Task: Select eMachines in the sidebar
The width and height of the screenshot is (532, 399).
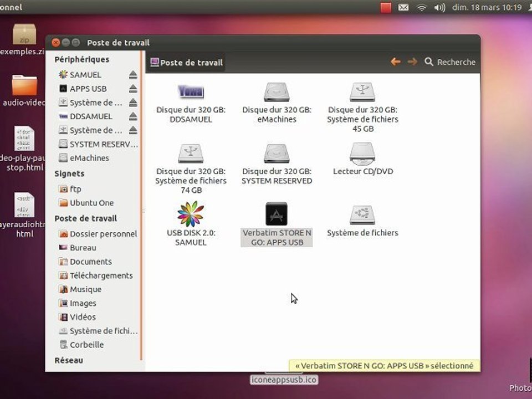Action: click(84, 158)
